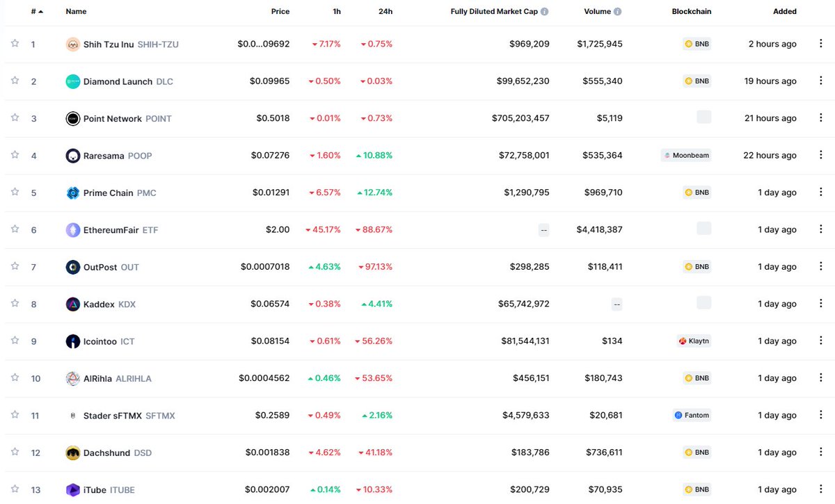Open more options for Icointoo
This screenshot has height=504, width=835.
click(821, 341)
